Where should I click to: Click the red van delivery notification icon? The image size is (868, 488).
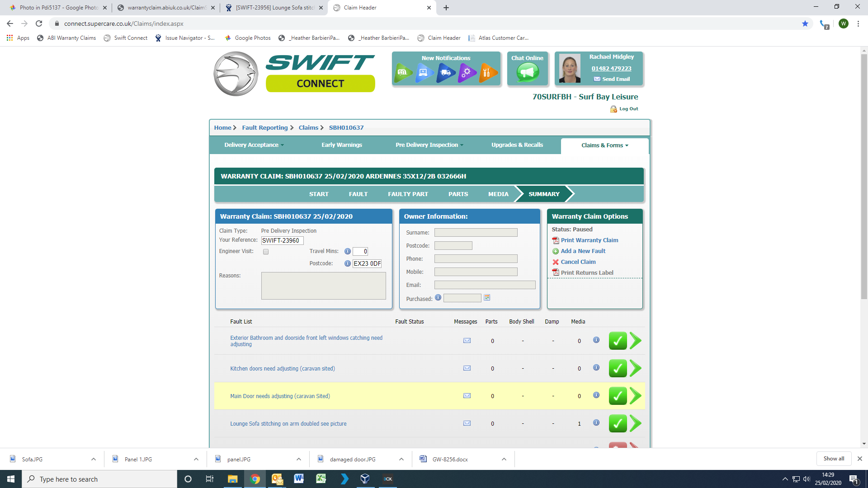click(x=446, y=72)
